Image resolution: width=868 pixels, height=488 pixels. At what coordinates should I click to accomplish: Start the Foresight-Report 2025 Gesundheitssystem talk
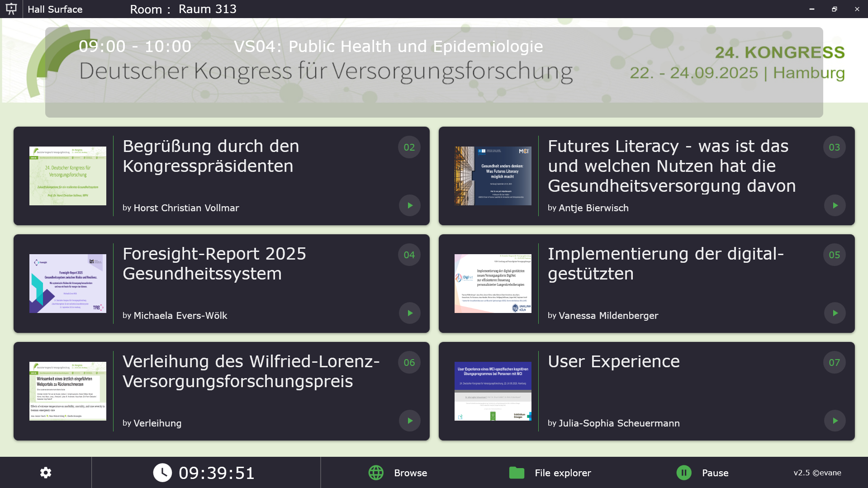409,313
